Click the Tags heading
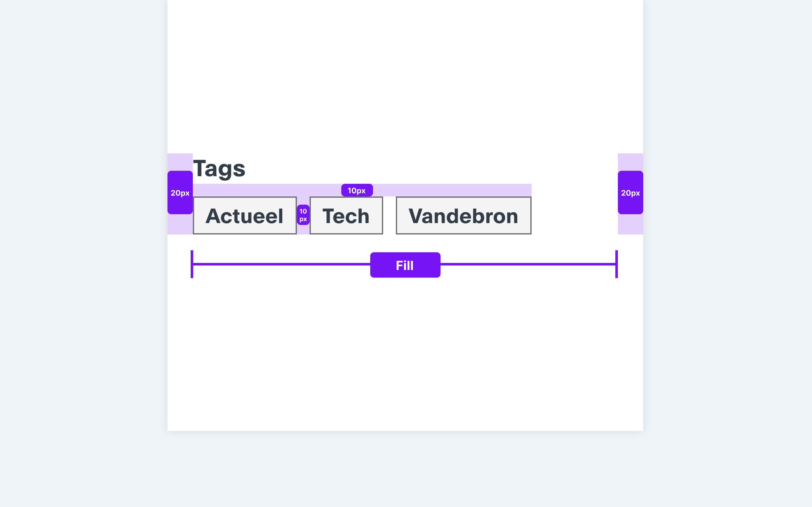Image resolution: width=812 pixels, height=507 pixels. click(x=219, y=168)
